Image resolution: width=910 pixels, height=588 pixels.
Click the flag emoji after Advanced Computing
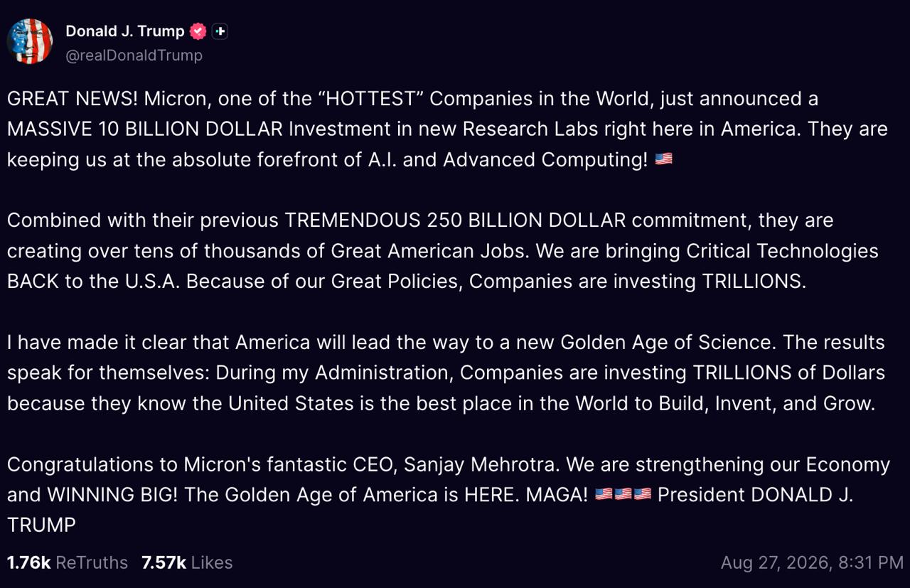pos(663,159)
